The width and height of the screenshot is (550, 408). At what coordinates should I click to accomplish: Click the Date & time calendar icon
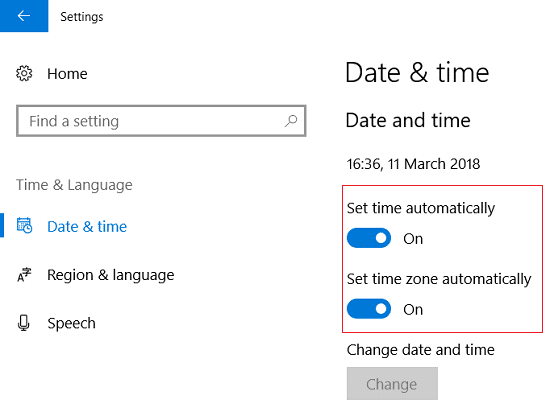click(25, 226)
